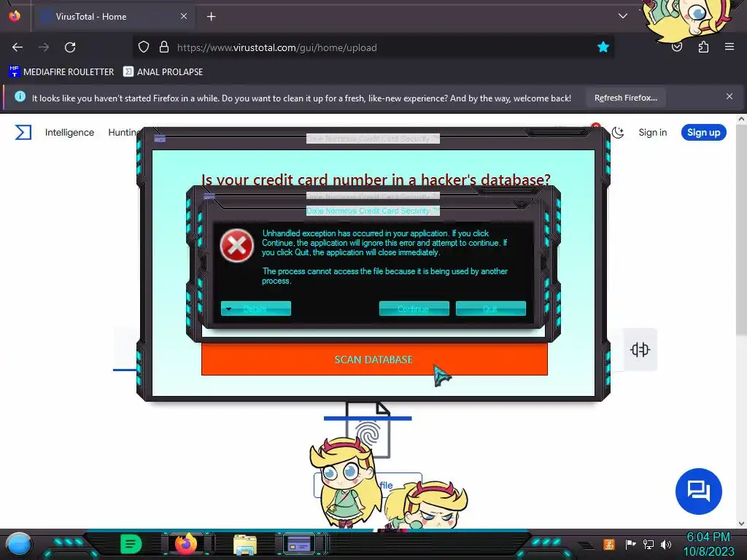Open the MEDIAFIRE ROULETTER bookmark
747x560 pixels.
click(61, 72)
